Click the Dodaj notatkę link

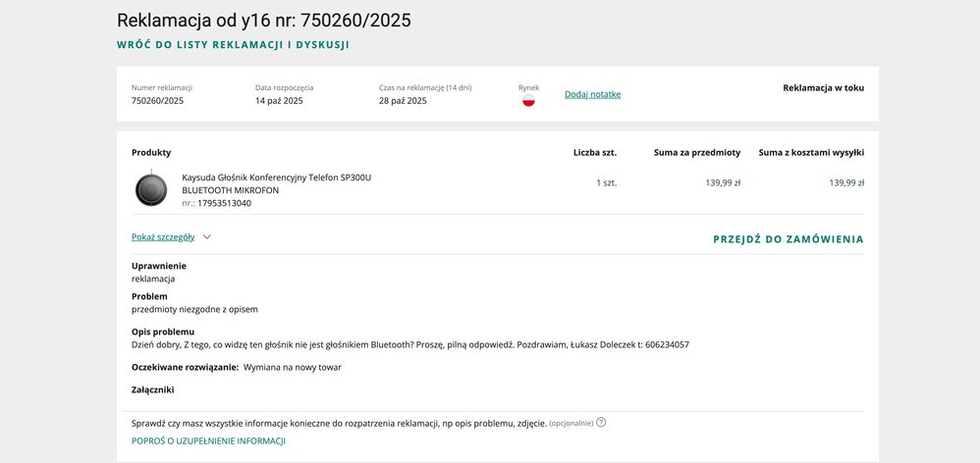[x=592, y=94]
